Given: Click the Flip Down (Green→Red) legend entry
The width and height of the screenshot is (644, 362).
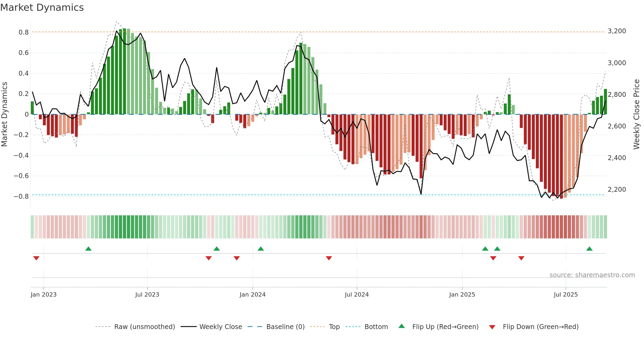Looking at the screenshot, I should (x=534, y=327).
